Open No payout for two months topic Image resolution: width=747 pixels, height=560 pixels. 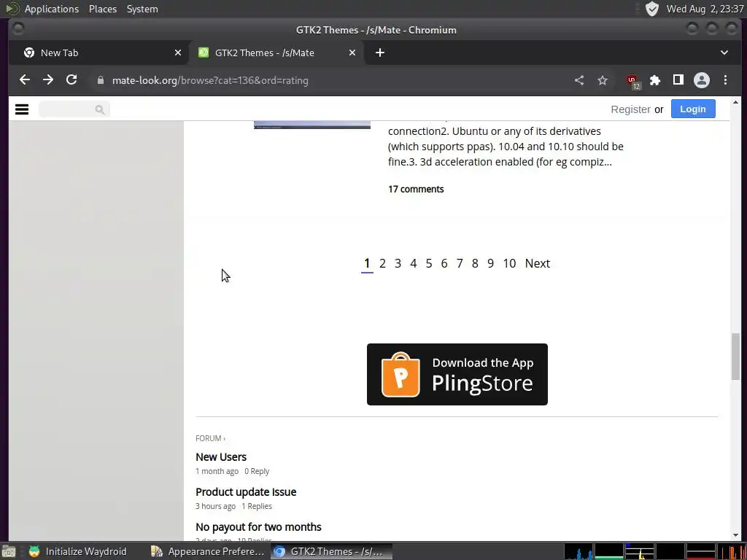258,527
